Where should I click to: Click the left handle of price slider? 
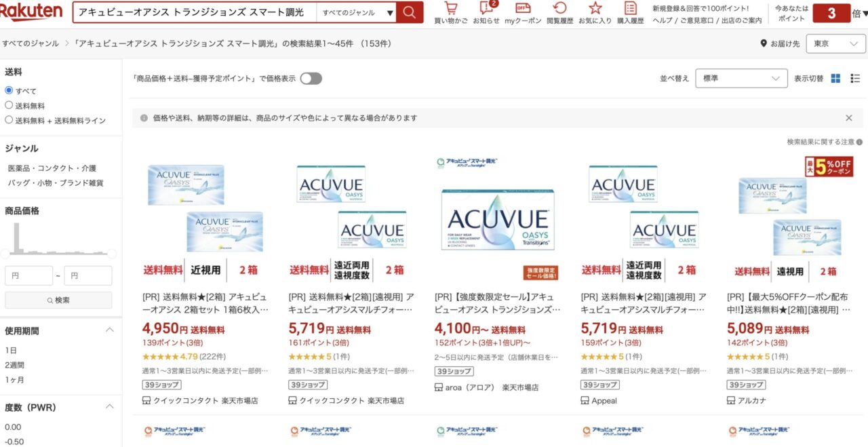[x=5, y=254]
